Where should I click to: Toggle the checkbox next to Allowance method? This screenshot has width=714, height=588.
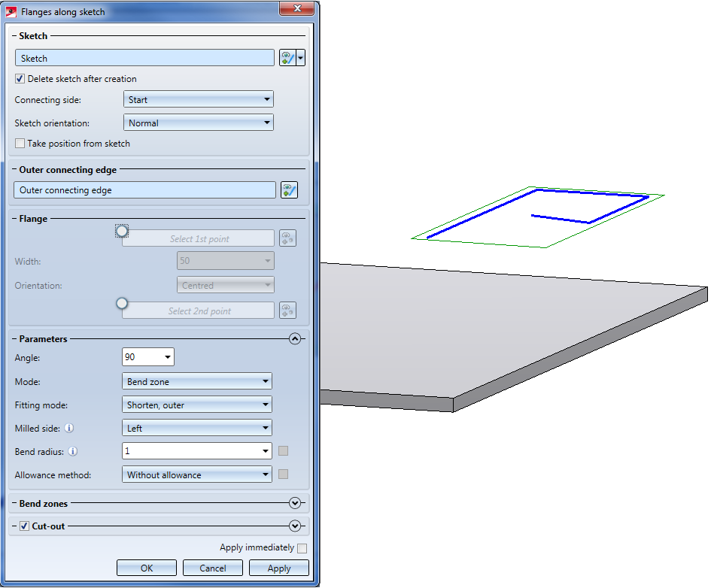coord(283,474)
